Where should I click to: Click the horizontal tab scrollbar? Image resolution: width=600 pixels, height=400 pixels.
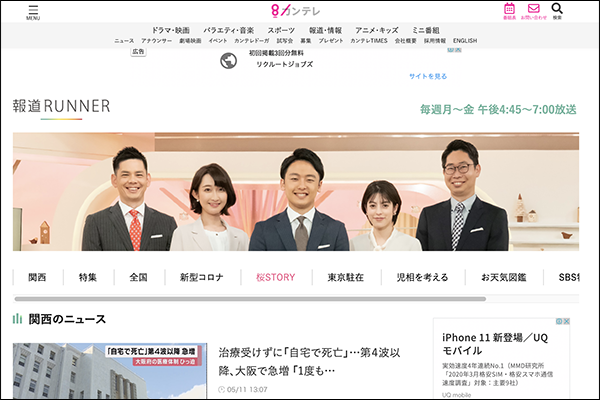point(250,299)
